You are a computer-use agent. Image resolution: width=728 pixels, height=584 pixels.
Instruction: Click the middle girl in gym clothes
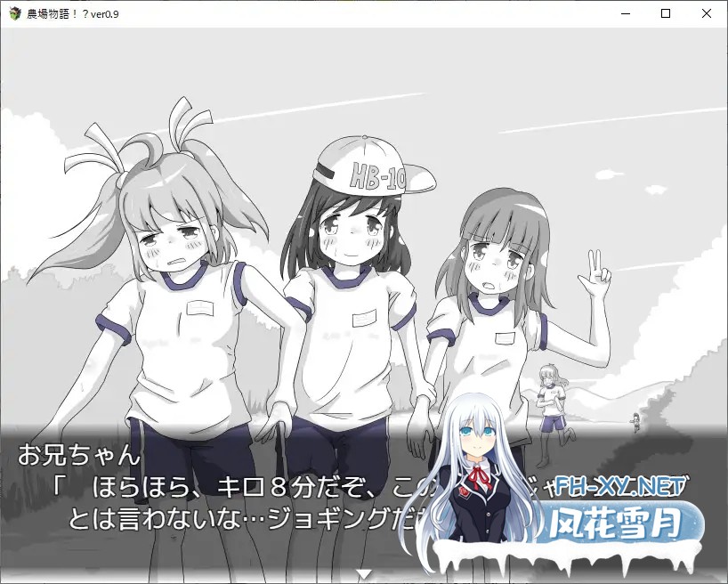[x=347, y=312]
